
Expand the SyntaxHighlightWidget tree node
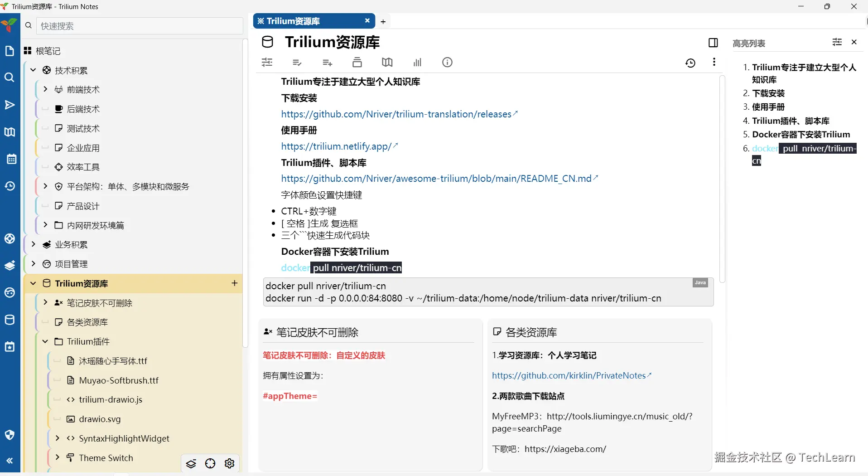coord(57,438)
